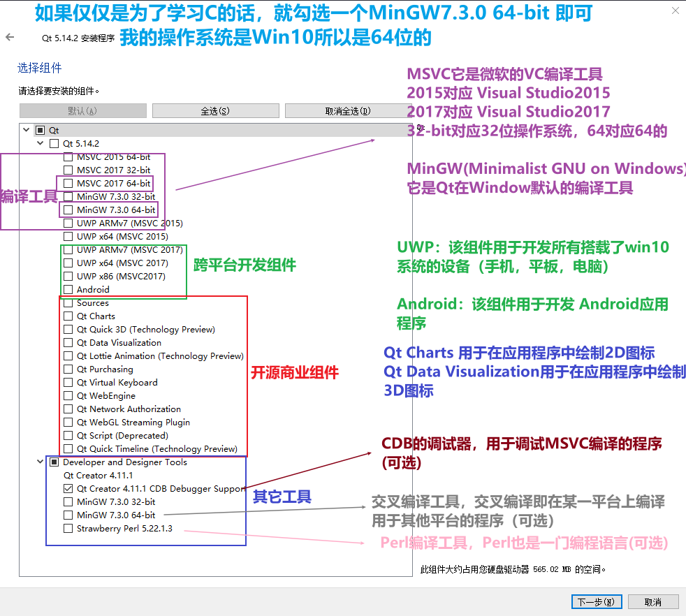Select the 'Qt WebEngine' row label
The height and width of the screenshot is (616, 686).
coord(106,395)
